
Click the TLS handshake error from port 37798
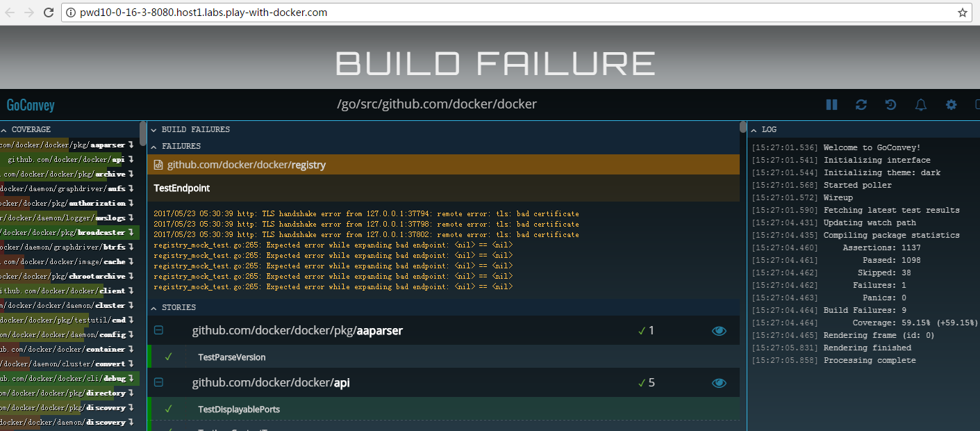(366, 225)
